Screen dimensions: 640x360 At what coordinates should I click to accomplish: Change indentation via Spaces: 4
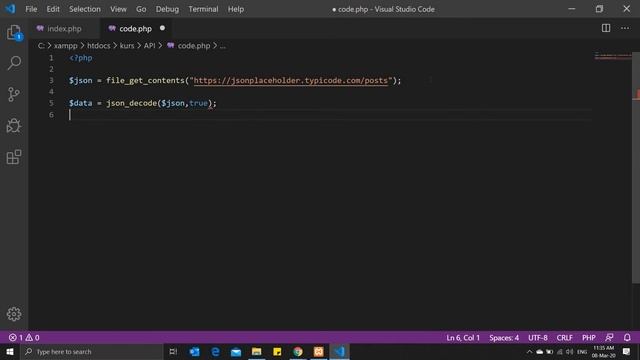[504, 338]
